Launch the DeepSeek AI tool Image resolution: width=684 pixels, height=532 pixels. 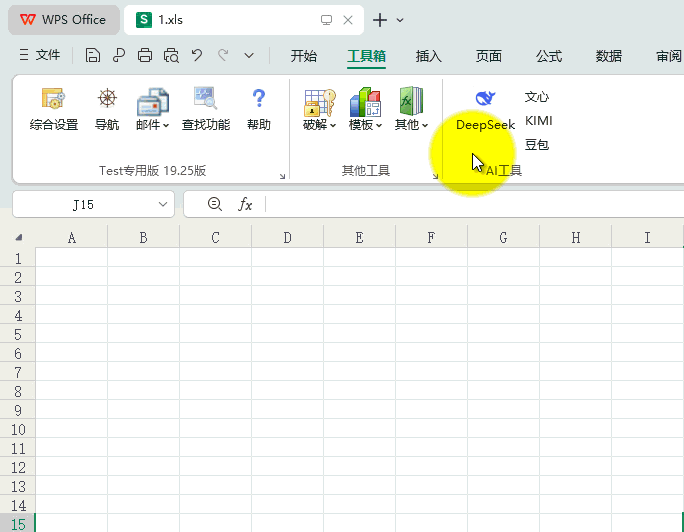(485, 108)
